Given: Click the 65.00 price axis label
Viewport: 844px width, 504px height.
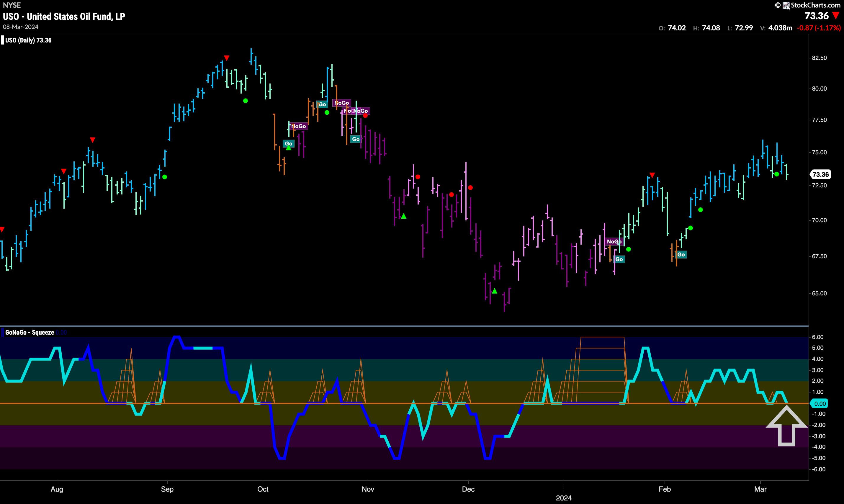Looking at the screenshot, I should click(x=819, y=293).
